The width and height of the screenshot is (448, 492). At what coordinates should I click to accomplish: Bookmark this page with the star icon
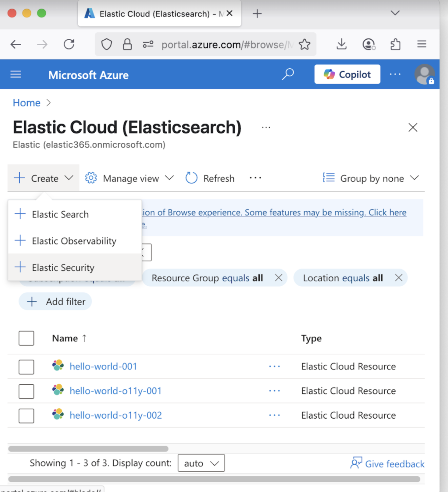click(305, 44)
